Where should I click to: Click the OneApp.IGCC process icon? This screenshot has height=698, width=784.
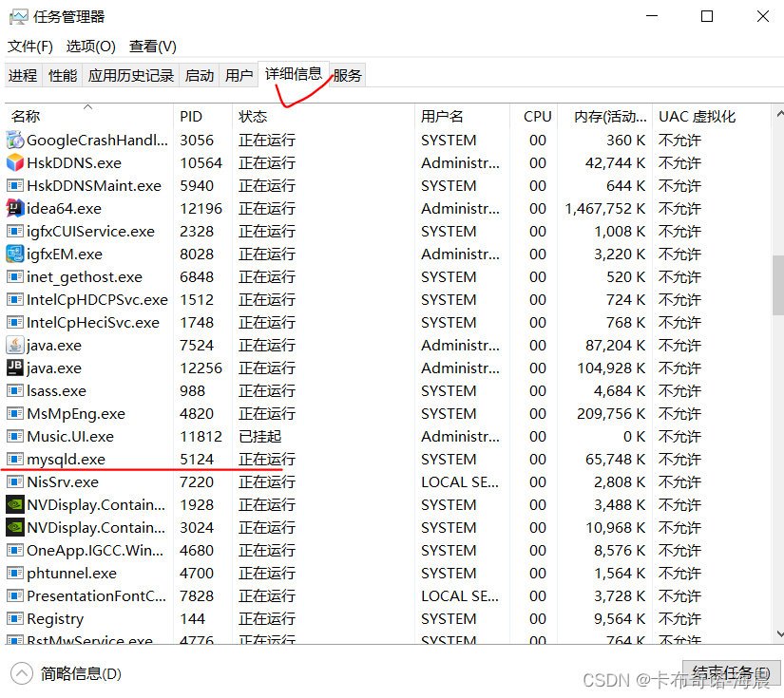tap(15, 551)
